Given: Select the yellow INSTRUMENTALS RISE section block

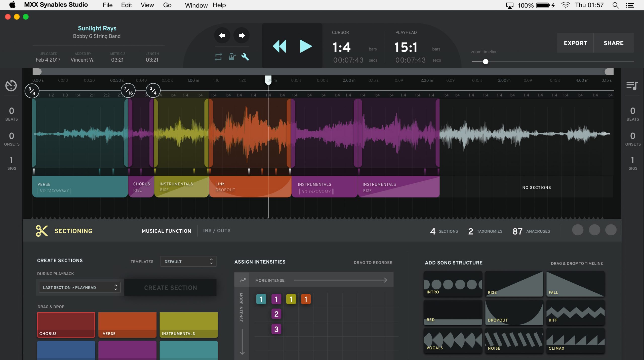Looking at the screenshot, I should [181, 187].
